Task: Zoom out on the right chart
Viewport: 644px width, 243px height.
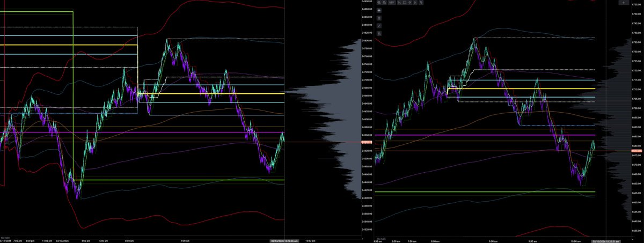Action: 384,3
